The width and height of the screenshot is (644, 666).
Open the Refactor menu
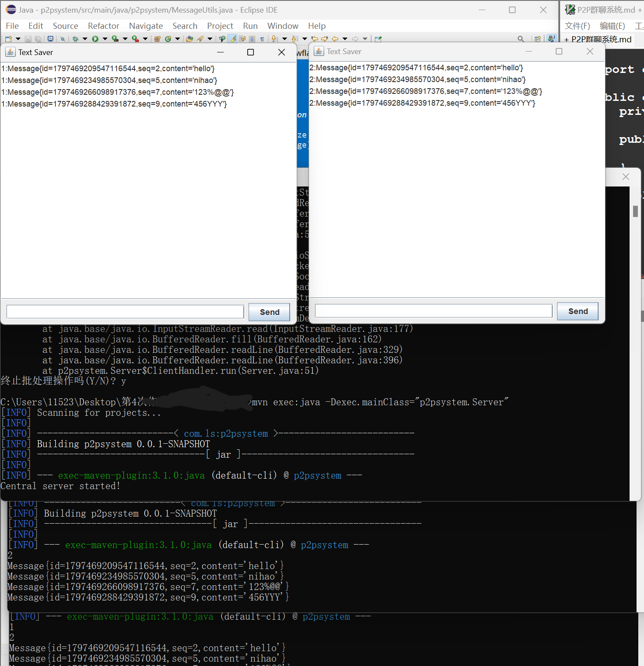point(103,26)
